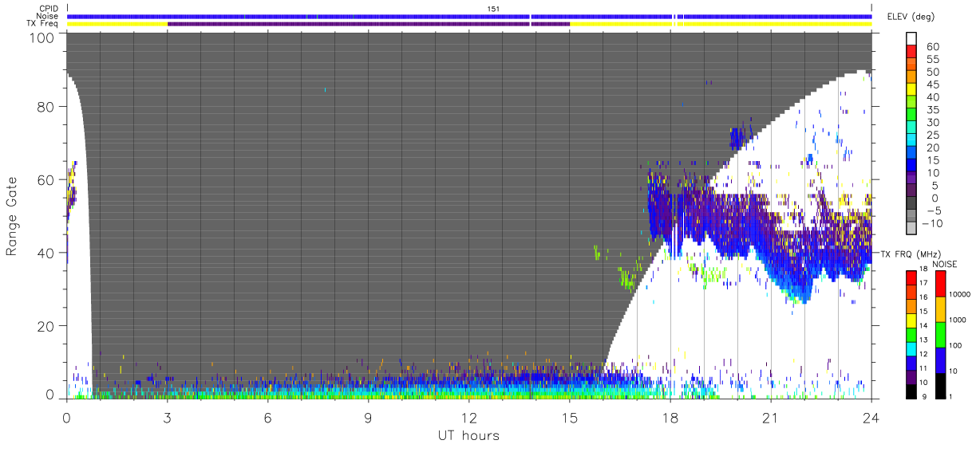Click the x-axis tick label "21"

click(x=770, y=417)
